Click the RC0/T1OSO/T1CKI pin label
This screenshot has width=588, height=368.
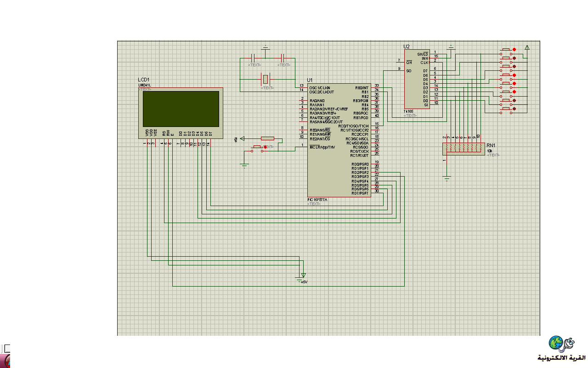pos(353,126)
